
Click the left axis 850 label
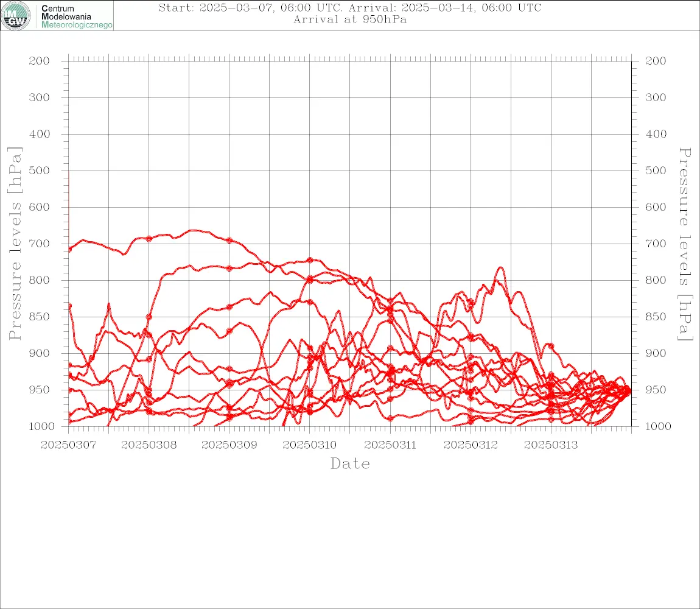[40, 317]
